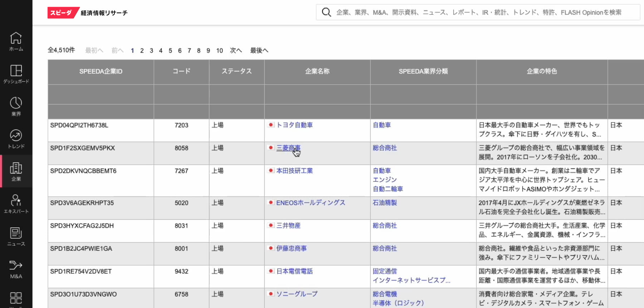This screenshot has height=308, width=644.
Task: Open 本田技研工業 company link
Action: (294, 171)
